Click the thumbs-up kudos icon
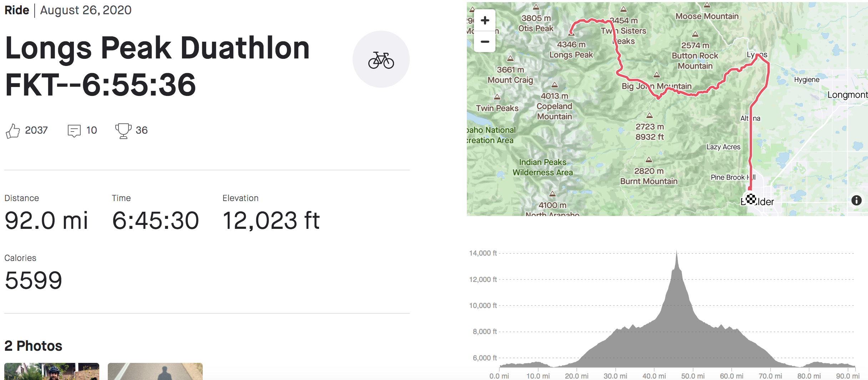868x380 pixels. point(13,131)
